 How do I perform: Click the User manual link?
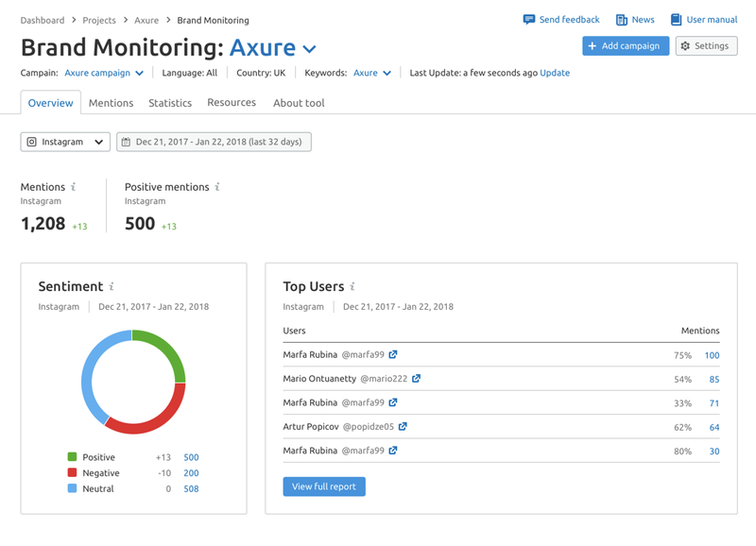[x=713, y=20]
